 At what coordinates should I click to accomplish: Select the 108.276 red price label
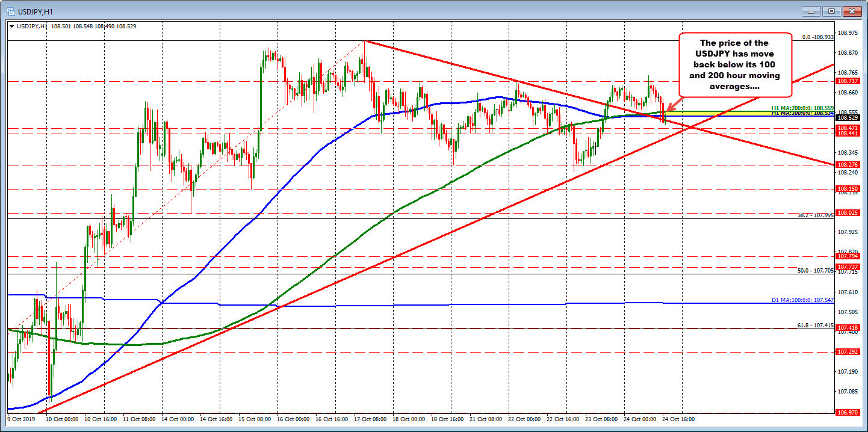[848, 165]
